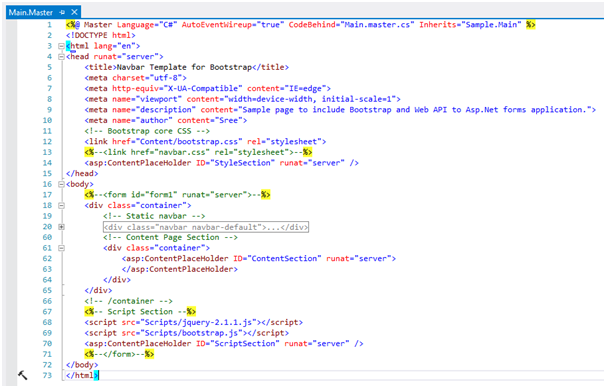Screen dimensions: 606x388
Task: Click the Main.master.cs CodeBehind value
Action: [377, 25]
